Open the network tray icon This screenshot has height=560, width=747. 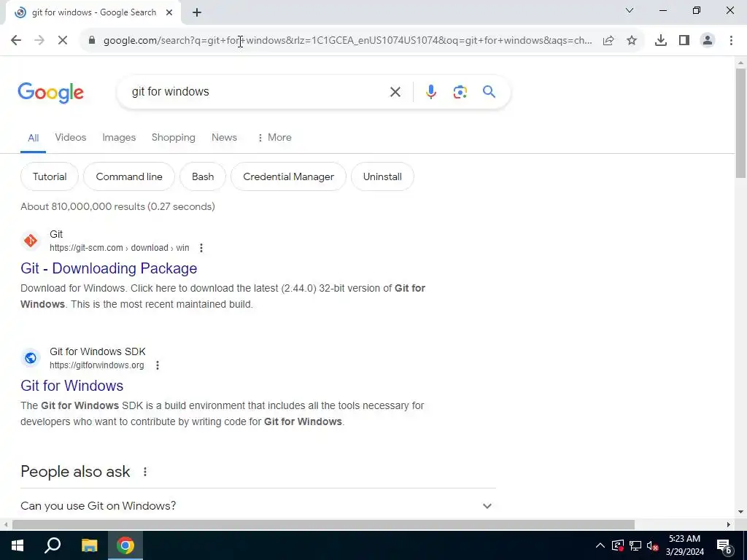(x=635, y=545)
